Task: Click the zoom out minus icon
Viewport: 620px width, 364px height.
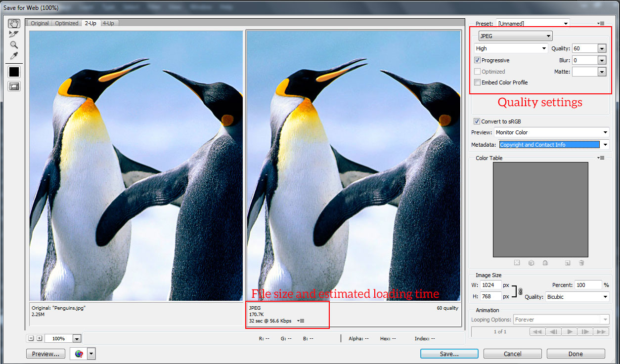Action: coord(31,338)
